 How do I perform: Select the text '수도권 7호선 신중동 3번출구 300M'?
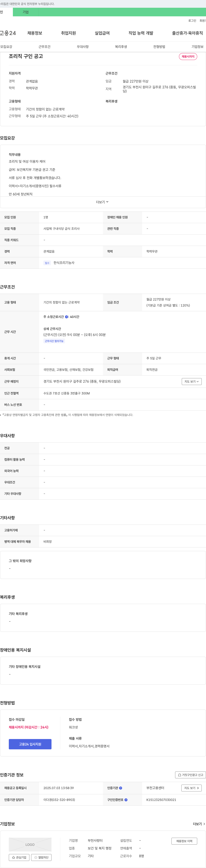pyautogui.click(x=67, y=393)
